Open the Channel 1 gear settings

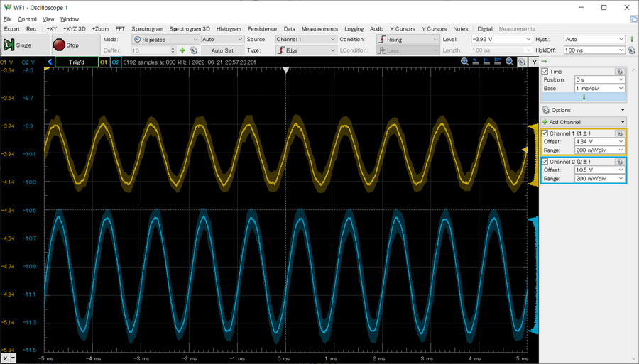(x=619, y=133)
